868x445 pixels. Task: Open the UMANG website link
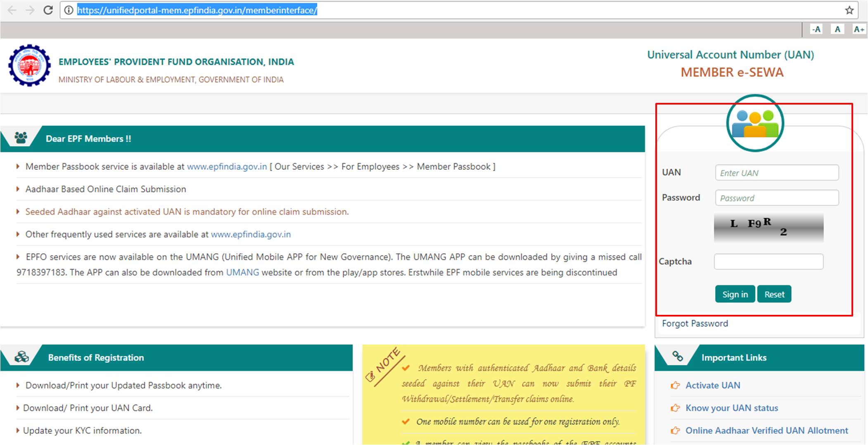click(242, 272)
